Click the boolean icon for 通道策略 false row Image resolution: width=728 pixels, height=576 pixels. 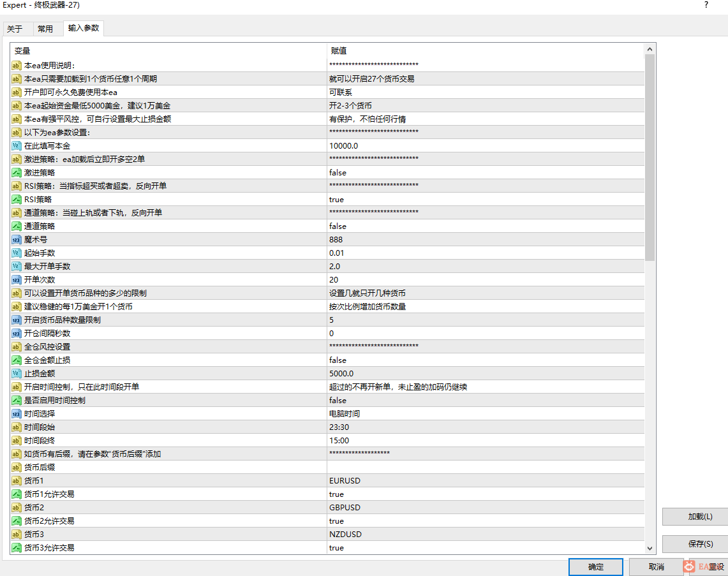[16, 226]
